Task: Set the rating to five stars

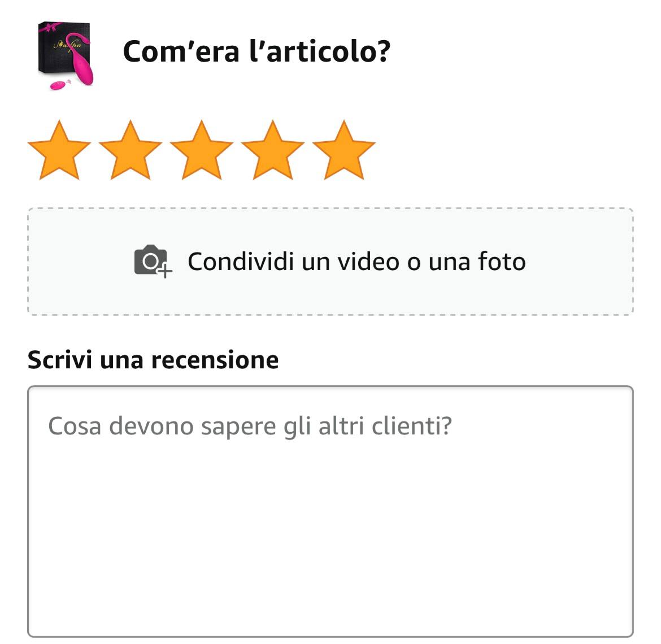Action: 344,150
